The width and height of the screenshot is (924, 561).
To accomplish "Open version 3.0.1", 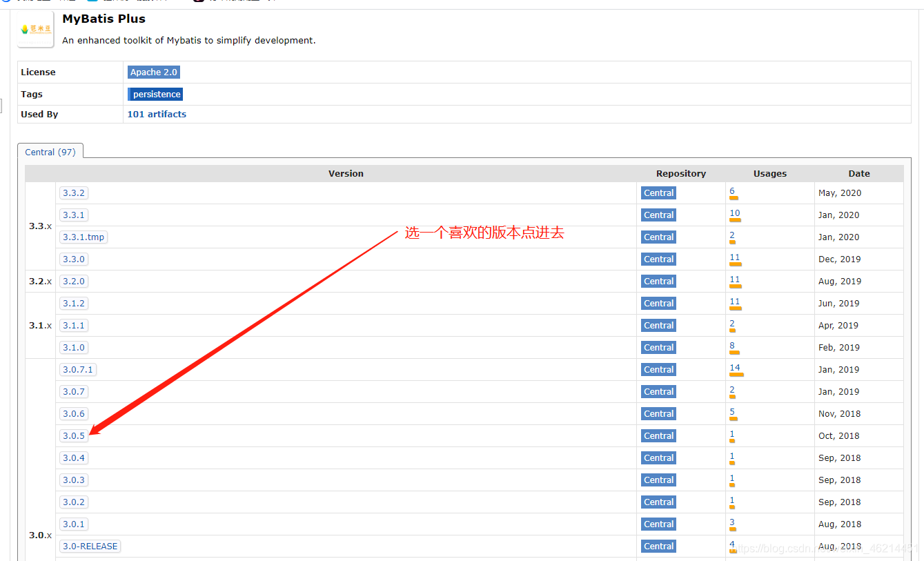I will tap(74, 524).
